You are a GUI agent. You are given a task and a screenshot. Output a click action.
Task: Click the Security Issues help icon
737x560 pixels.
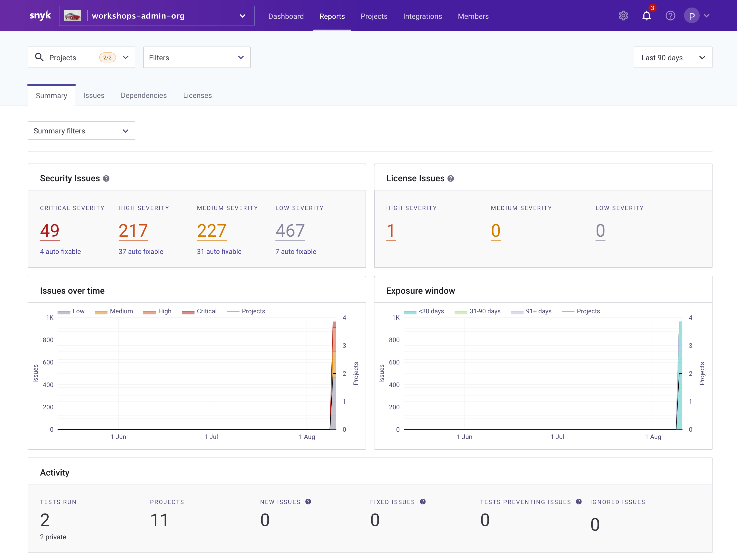(106, 179)
